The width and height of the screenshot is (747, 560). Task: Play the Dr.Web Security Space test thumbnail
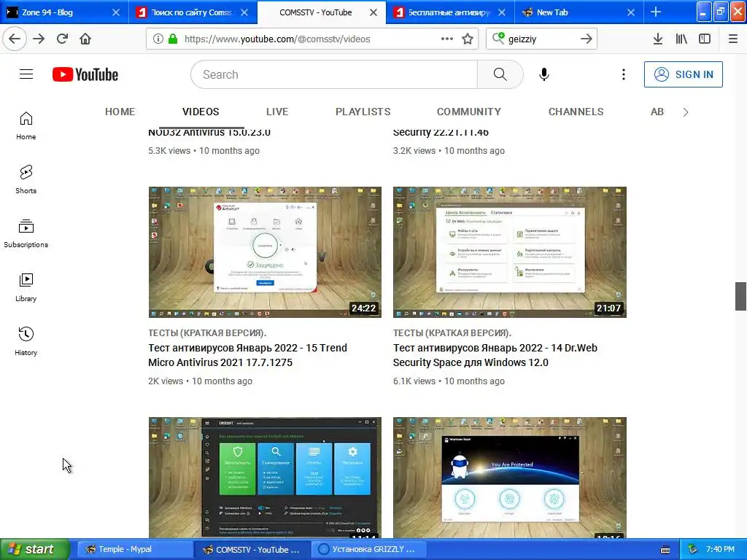tap(510, 252)
